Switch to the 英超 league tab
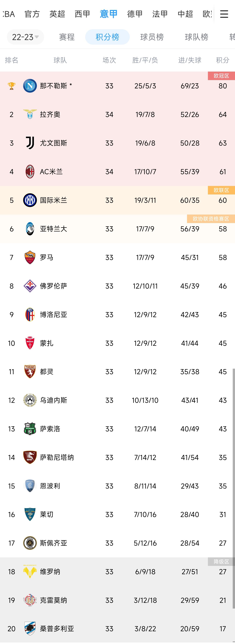 [57, 14]
